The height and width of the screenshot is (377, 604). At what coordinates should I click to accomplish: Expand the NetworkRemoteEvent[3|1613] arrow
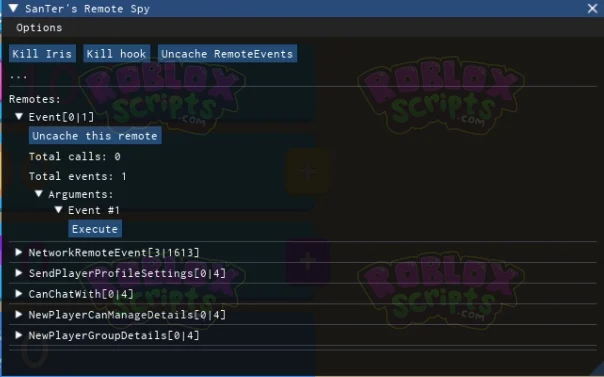point(18,252)
